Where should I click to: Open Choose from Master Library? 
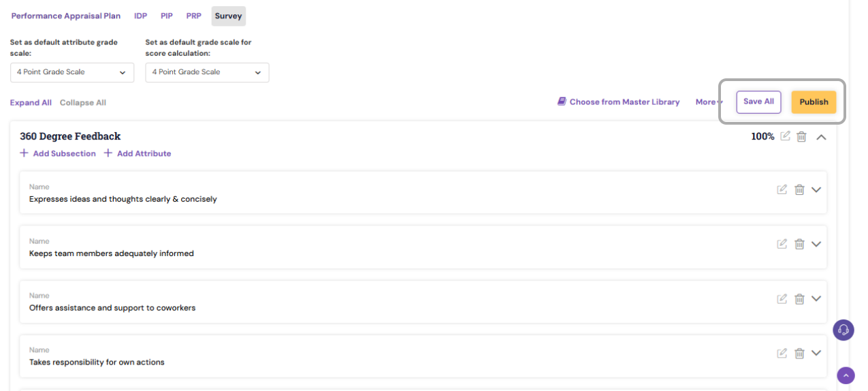[618, 102]
